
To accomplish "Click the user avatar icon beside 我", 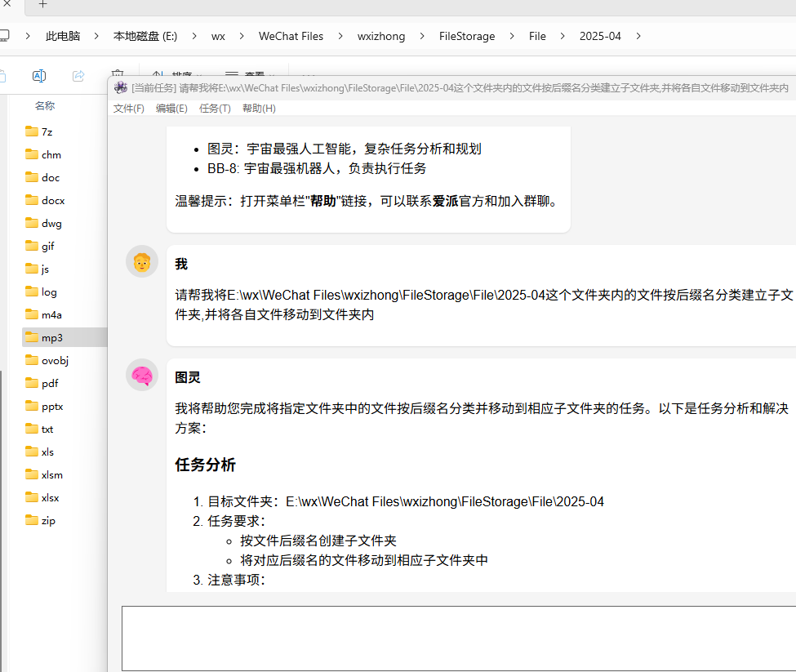I will 142,262.
